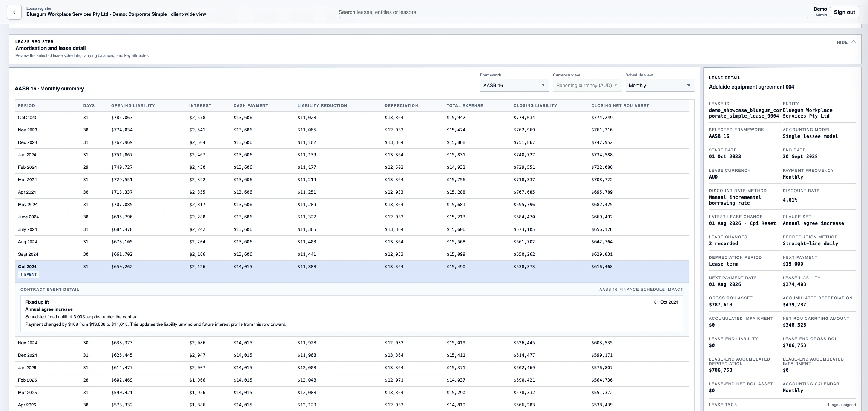Open the Schedule view Monthly dropdown
This screenshot has width=868, height=411.
tap(659, 86)
